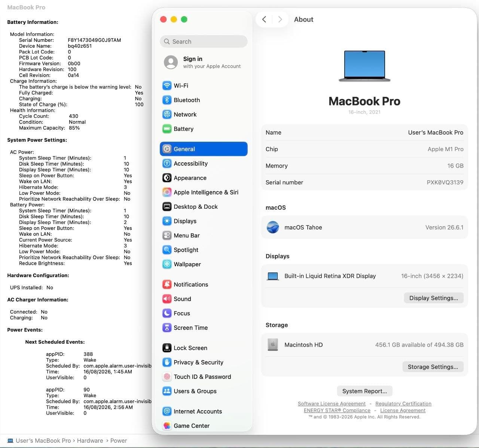Open Display Settings button
This screenshot has height=448, width=479.
point(434,298)
